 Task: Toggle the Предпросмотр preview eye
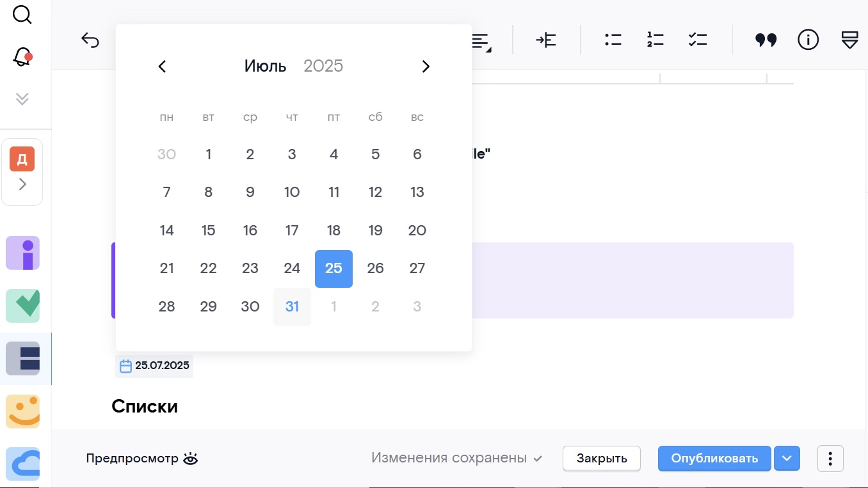point(190,459)
